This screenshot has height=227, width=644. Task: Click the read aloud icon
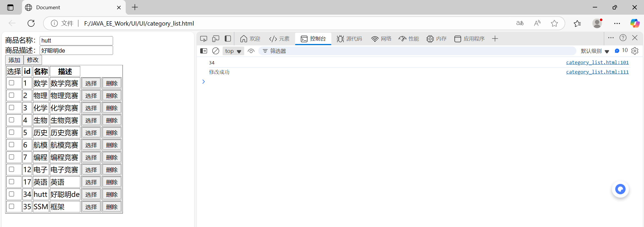click(537, 23)
